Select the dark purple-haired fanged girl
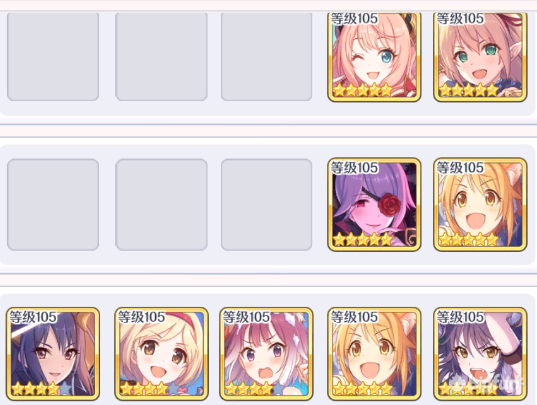537x405 pixels. 480,354
